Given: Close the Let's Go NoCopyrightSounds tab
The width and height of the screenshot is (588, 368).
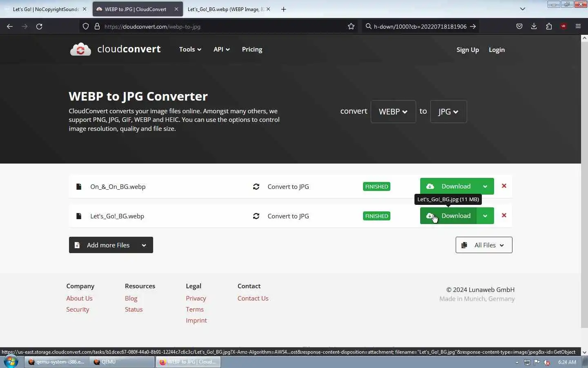Looking at the screenshot, I should click(x=85, y=9).
